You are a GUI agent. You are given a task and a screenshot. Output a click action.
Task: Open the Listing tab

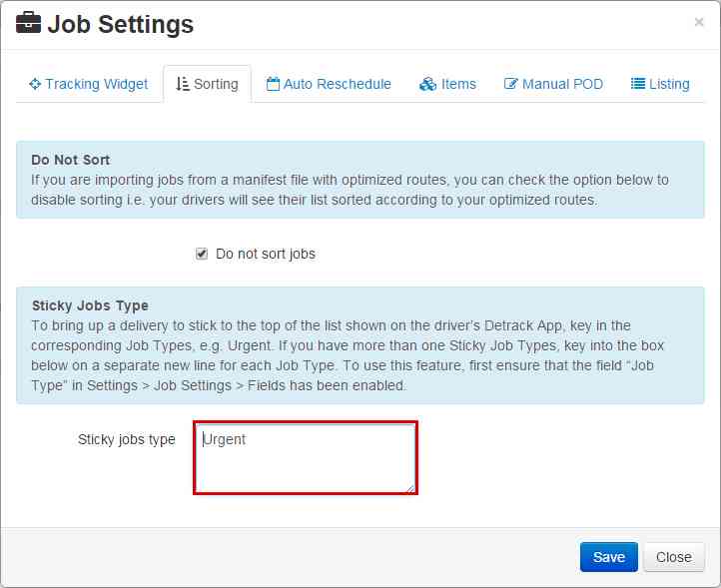(669, 85)
